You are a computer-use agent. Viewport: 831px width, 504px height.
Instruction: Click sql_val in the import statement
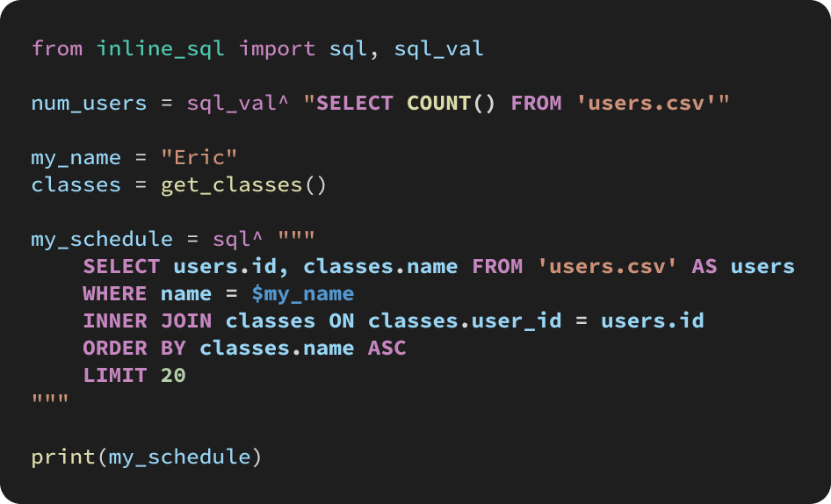(439, 49)
